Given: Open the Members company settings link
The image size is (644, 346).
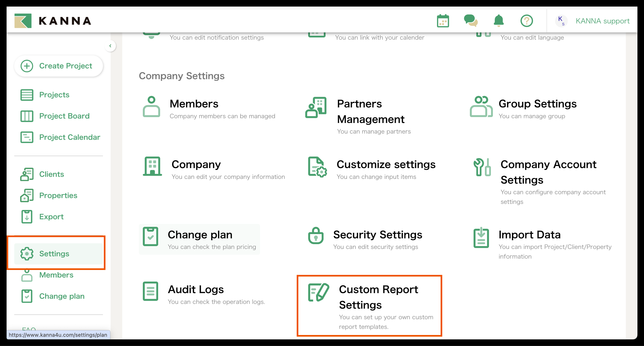Looking at the screenshot, I should tap(194, 104).
